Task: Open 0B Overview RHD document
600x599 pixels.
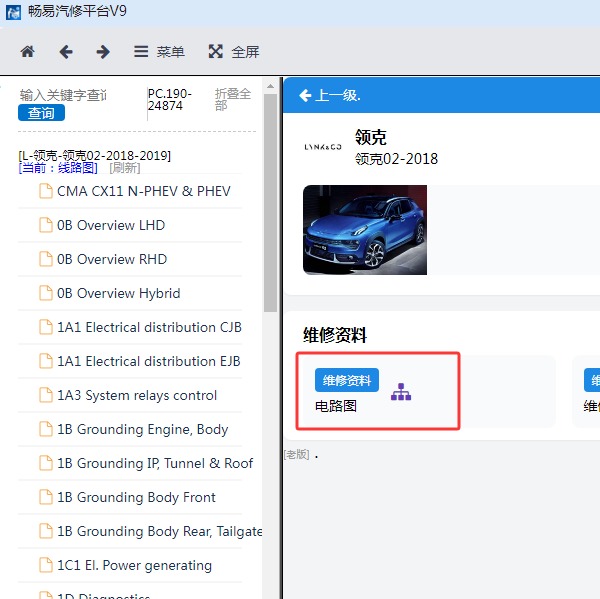Action: 112,259
